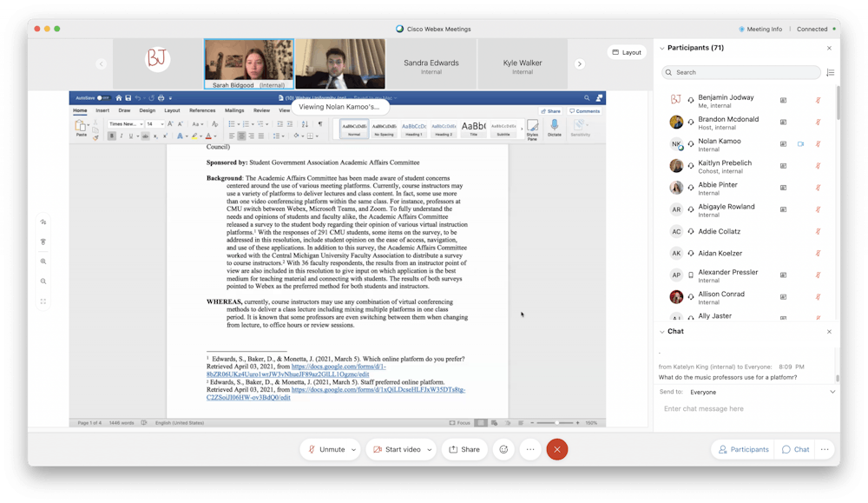The height and width of the screenshot is (503, 868).
Task: Click the Share content button
Action: point(464,449)
